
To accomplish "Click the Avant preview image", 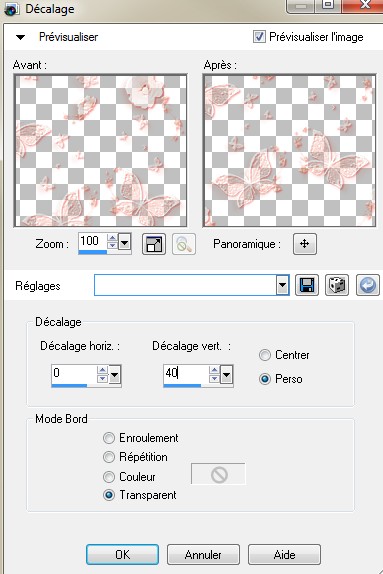I will [100, 150].
